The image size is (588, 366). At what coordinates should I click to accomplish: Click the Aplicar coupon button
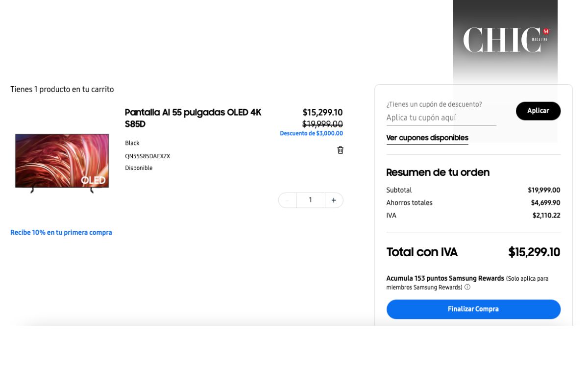coord(538,111)
